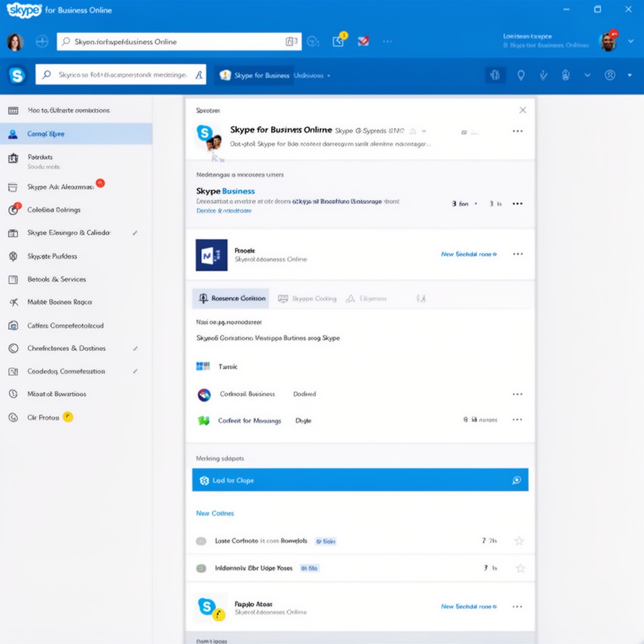Open the 'Calfers Compefeotolscud' sidebar item

76,326
